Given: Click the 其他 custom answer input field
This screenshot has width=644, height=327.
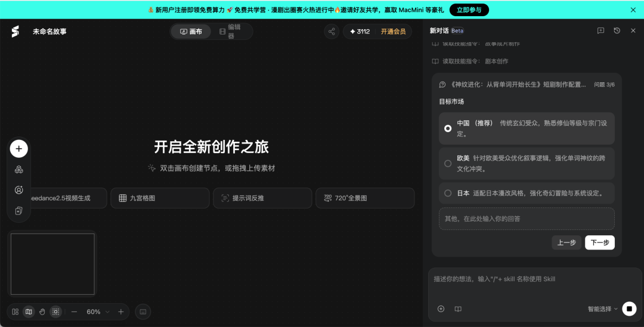Looking at the screenshot, I should (527, 219).
